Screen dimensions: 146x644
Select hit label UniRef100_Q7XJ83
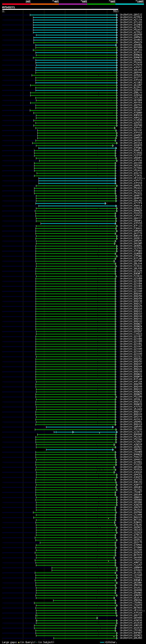click(131, 22)
